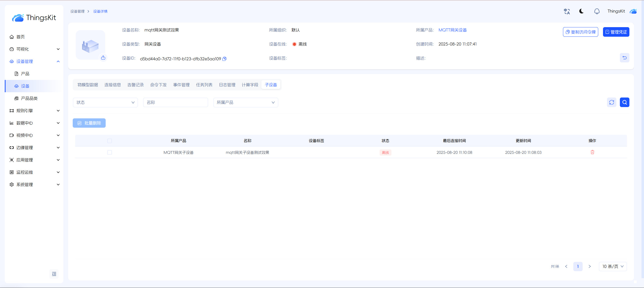
Task: Open the MQTT网关设备 product link
Action: click(453, 30)
